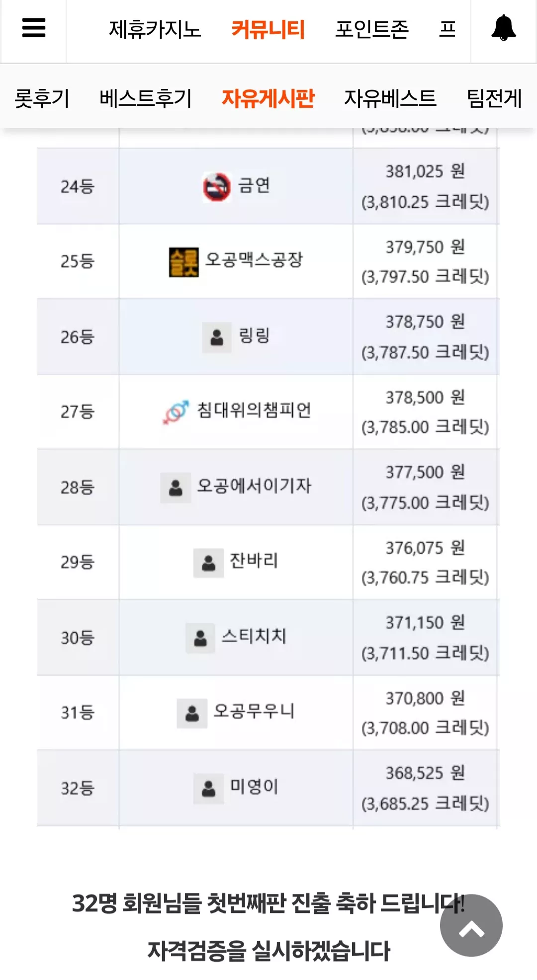
Task: Click the gender symbol avatar of 침대위의챔피언
Action: (176, 412)
